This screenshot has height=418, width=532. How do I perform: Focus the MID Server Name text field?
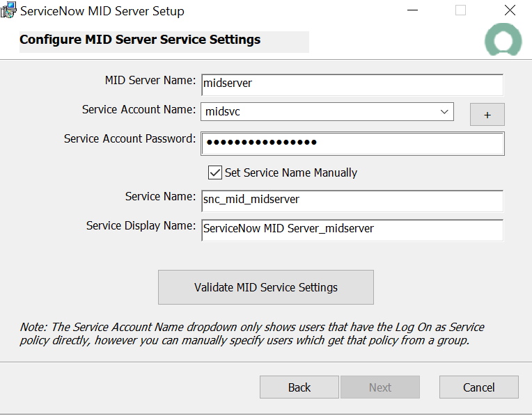pyautogui.click(x=352, y=83)
